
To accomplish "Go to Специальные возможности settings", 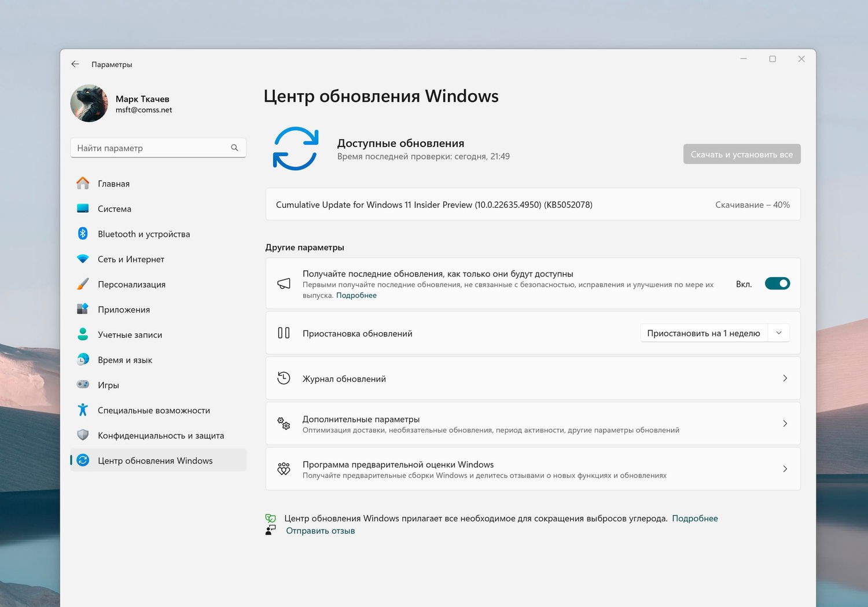I will (x=158, y=410).
